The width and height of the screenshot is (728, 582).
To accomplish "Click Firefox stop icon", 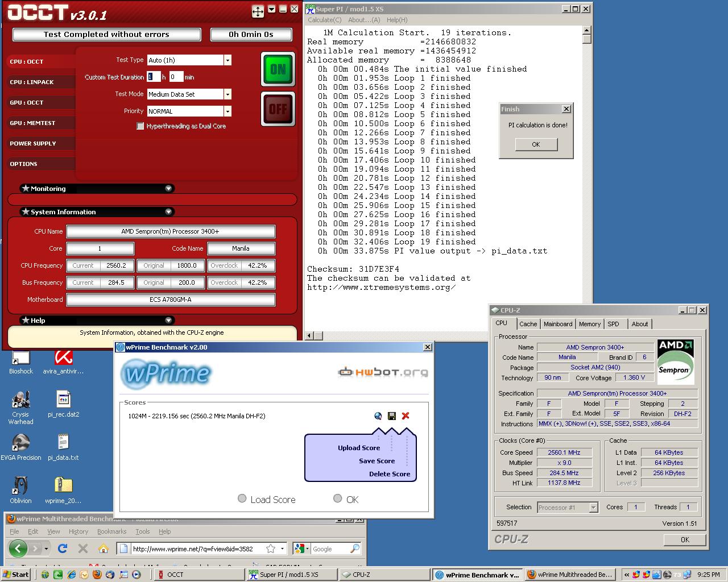I will tap(83, 548).
